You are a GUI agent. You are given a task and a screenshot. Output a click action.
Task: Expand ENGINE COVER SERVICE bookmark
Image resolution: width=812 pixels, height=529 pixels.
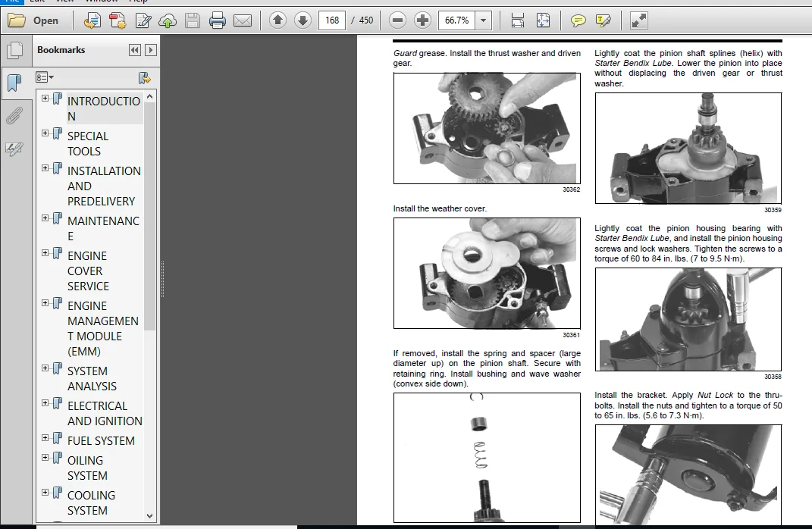45,252
